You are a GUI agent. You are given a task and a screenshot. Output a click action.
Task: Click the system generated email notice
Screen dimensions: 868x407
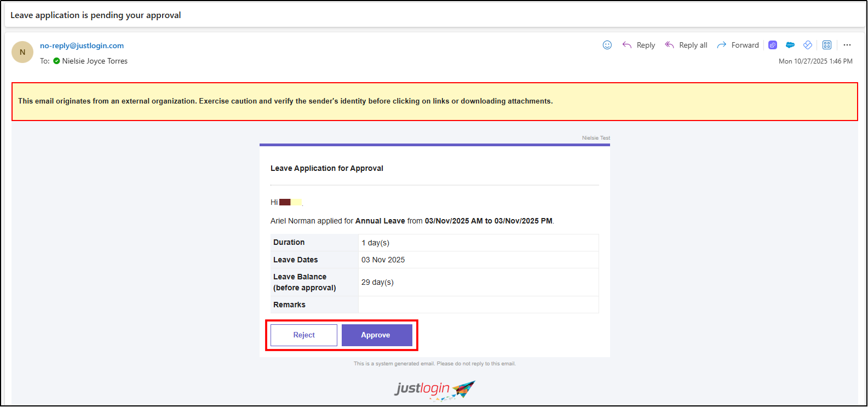coord(435,364)
